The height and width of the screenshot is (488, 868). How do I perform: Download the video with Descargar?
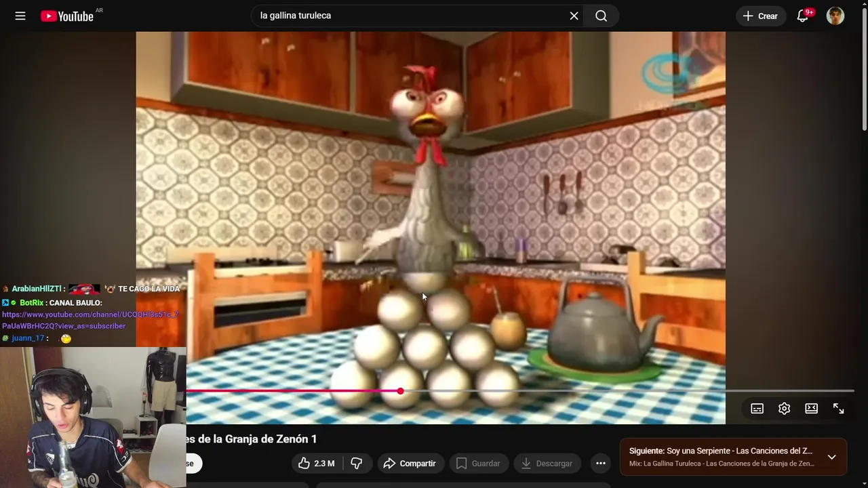pyautogui.click(x=547, y=464)
